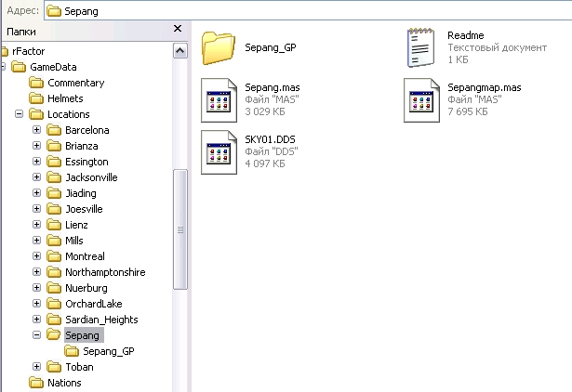Click the Northamptonshire folder icon
Image resolution: width=572 pixels, height=392 pixels.
point(54,272)
